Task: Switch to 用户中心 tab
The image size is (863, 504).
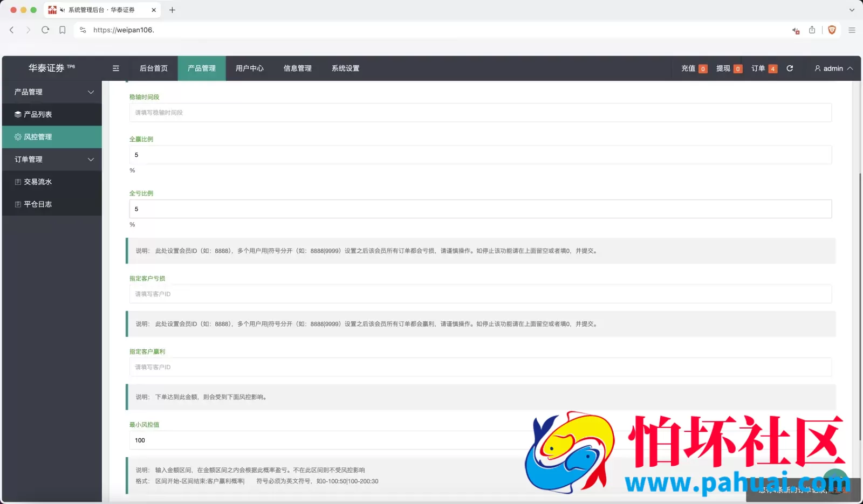Action: pos(250,68)
